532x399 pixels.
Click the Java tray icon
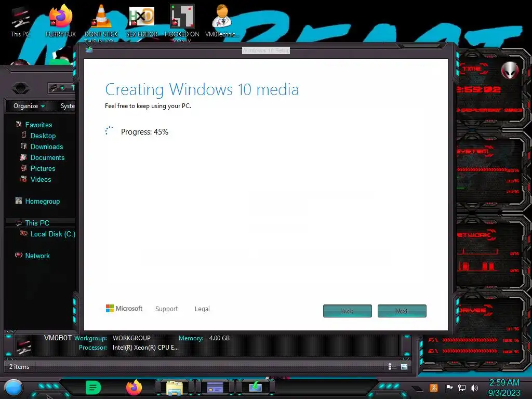434,388
